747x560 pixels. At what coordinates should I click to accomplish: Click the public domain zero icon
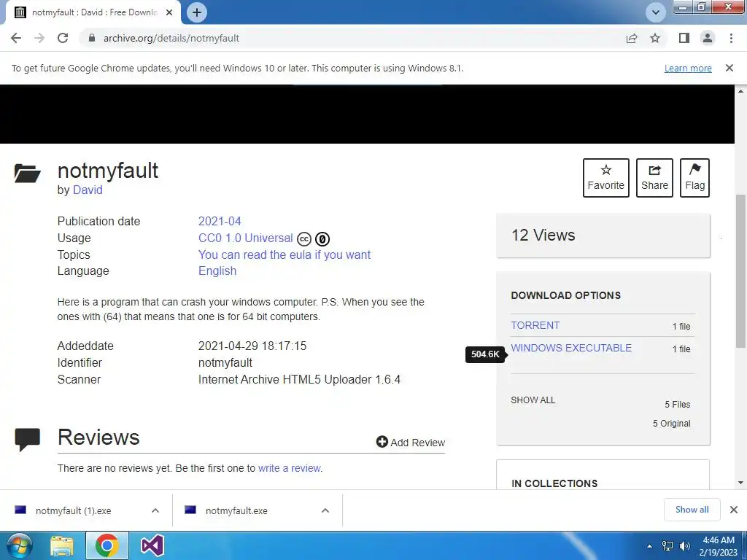tap(322, 238)
